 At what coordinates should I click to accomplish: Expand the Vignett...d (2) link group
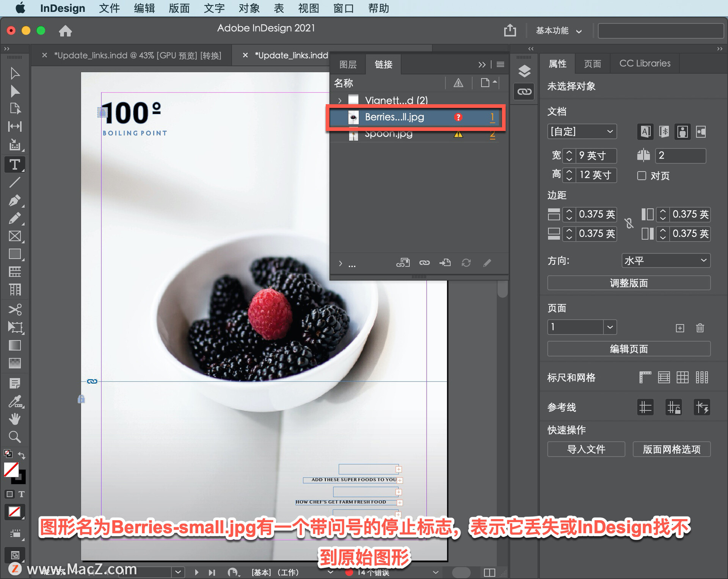point(340,101)
